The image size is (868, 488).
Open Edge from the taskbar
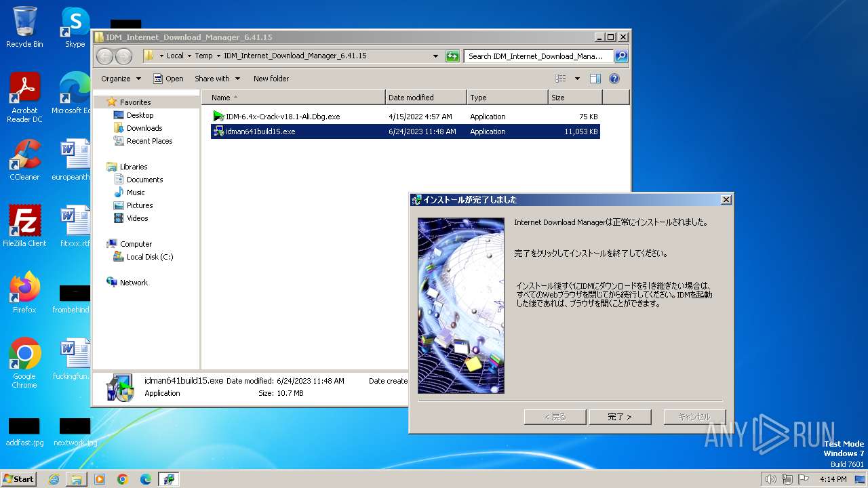146,479
